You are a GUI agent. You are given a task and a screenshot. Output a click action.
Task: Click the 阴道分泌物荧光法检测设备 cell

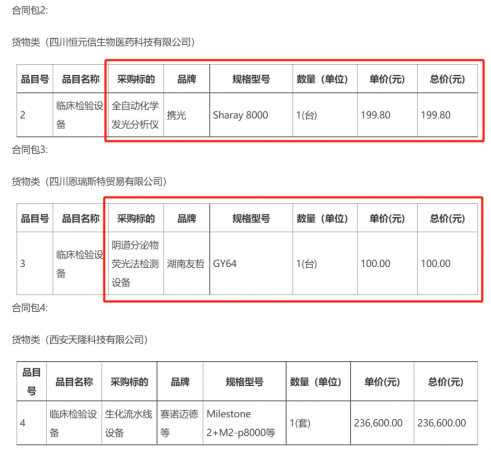click(135, 263)
